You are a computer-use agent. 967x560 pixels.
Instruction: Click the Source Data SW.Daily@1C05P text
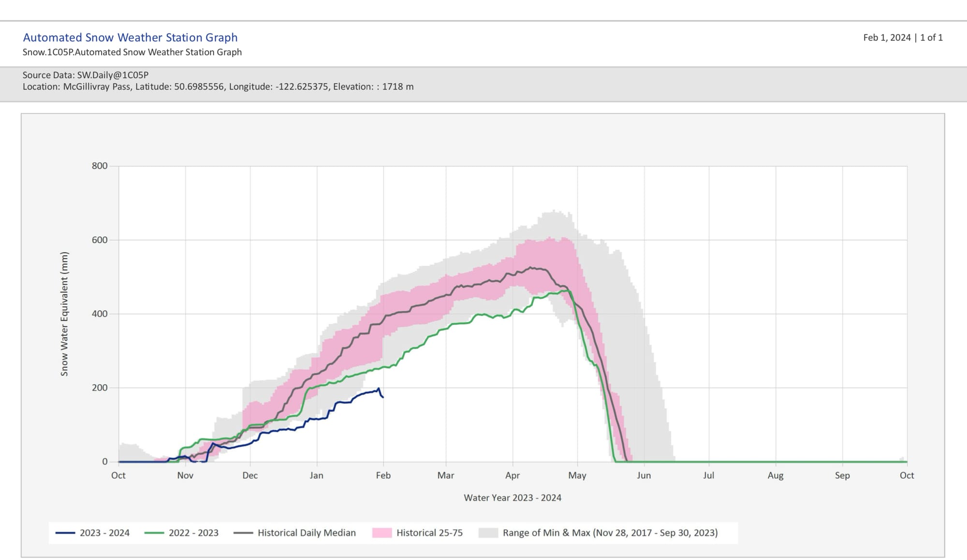(x=86, y=75)
